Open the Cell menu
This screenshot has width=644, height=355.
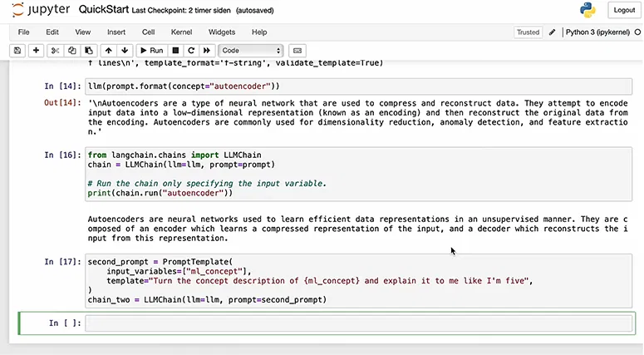pos(148,32)
